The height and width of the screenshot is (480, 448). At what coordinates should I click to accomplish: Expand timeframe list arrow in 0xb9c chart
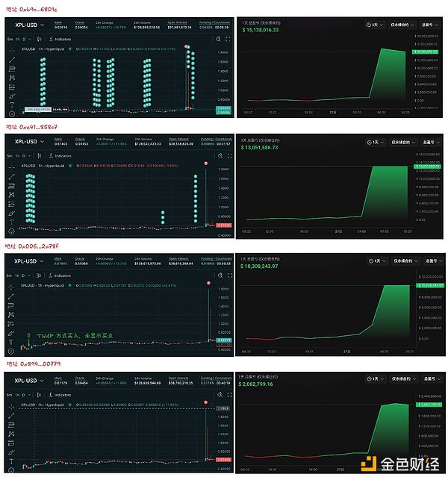click(x=30, y=39)
